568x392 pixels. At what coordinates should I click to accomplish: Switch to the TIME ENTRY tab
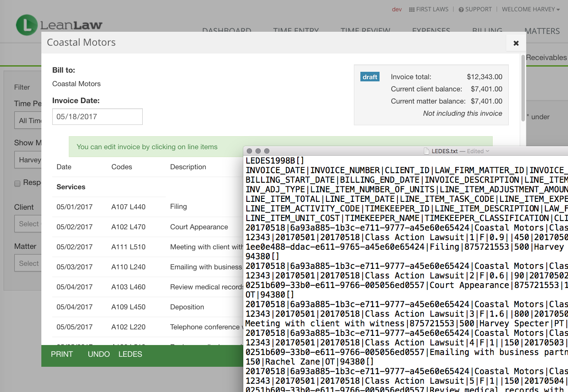click(296, 31)
